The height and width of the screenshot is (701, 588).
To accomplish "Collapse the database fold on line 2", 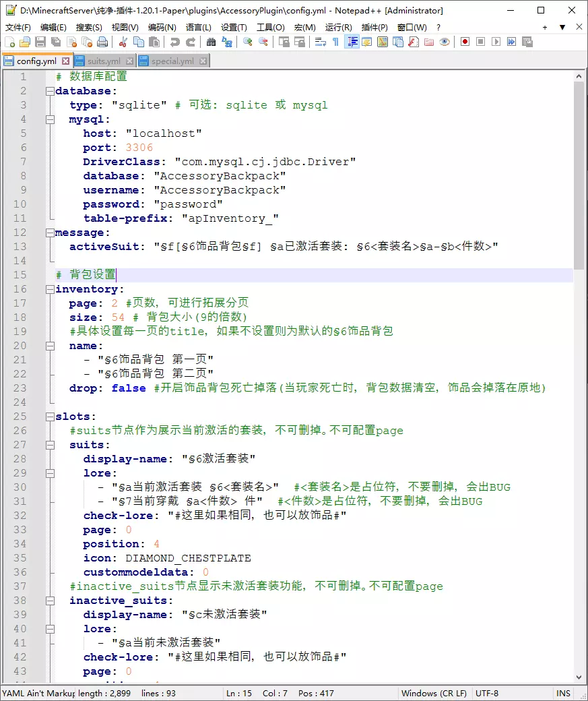I will pos(50,91).
